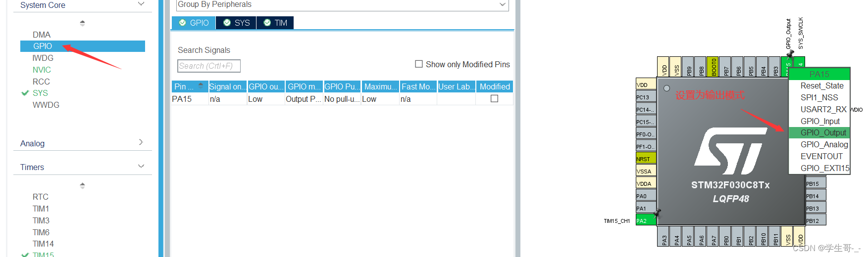Select WWDG peripheral
Image resolution: width=868 pixels, height=257 pixels.
pyautogui.click(x=46, y=105)
